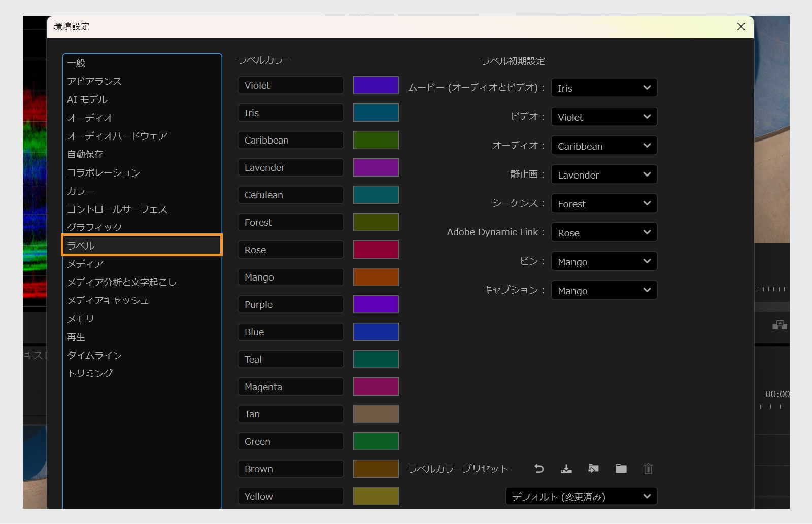Click the Forest color swatch
This screenshot has height=524, width=812.
[376, 222]
